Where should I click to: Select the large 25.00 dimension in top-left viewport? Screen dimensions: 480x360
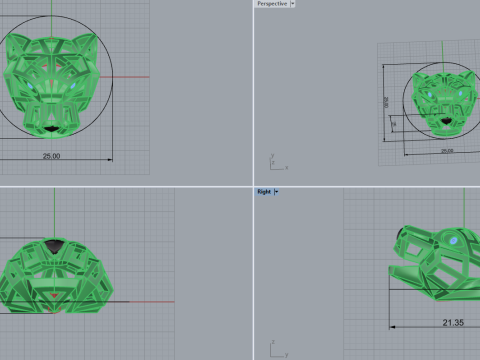[x=51, y=156]
